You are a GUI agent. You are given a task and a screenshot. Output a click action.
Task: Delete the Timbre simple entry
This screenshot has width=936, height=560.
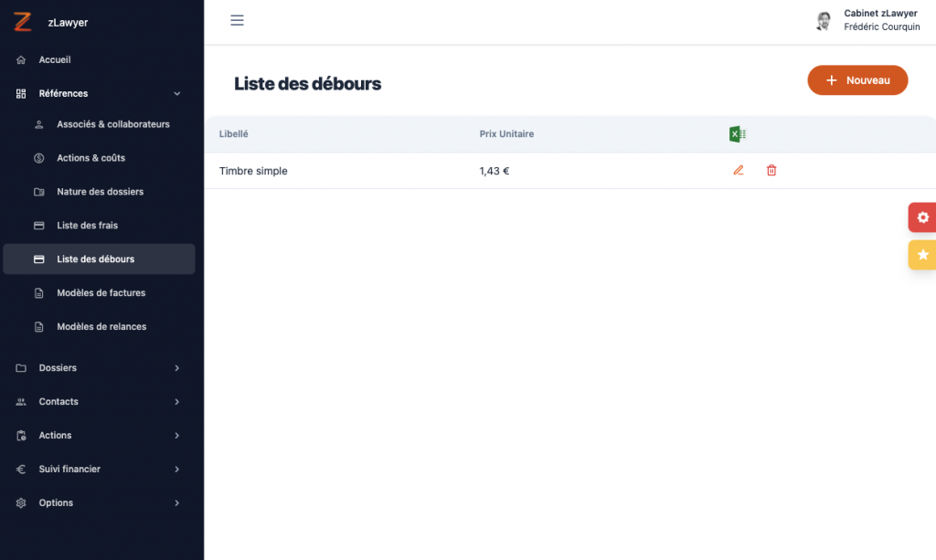[771, 171]
